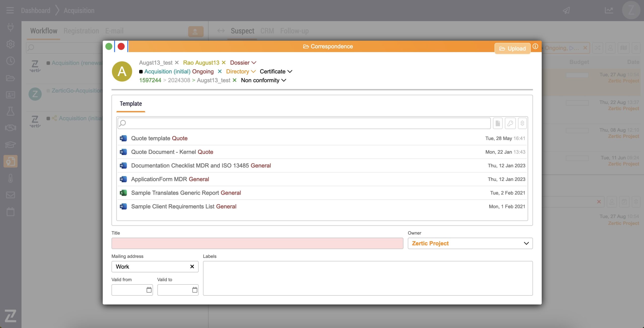
Task: Switch to the Template tab
Action: [131, 104]
